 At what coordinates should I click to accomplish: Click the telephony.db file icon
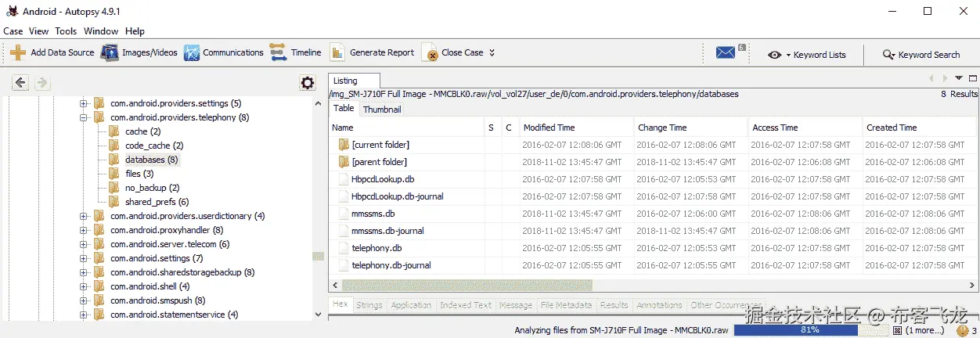pyautogui.click(x=344, y=248)
